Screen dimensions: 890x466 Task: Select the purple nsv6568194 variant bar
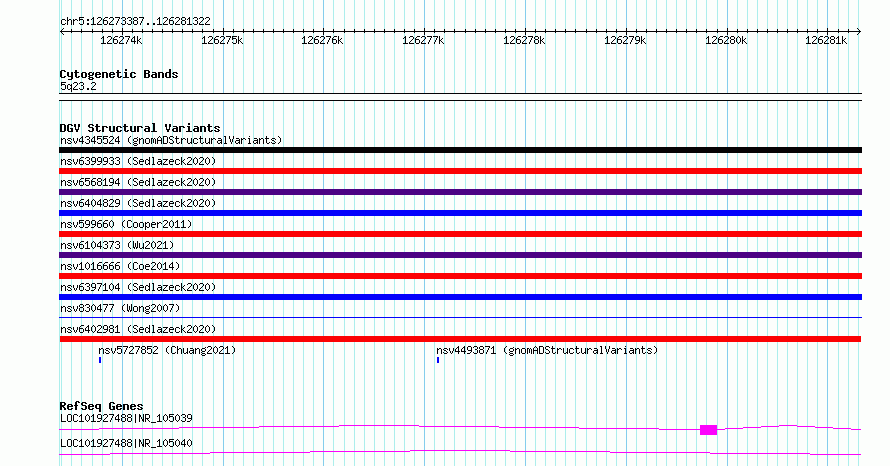coord(460,192)
